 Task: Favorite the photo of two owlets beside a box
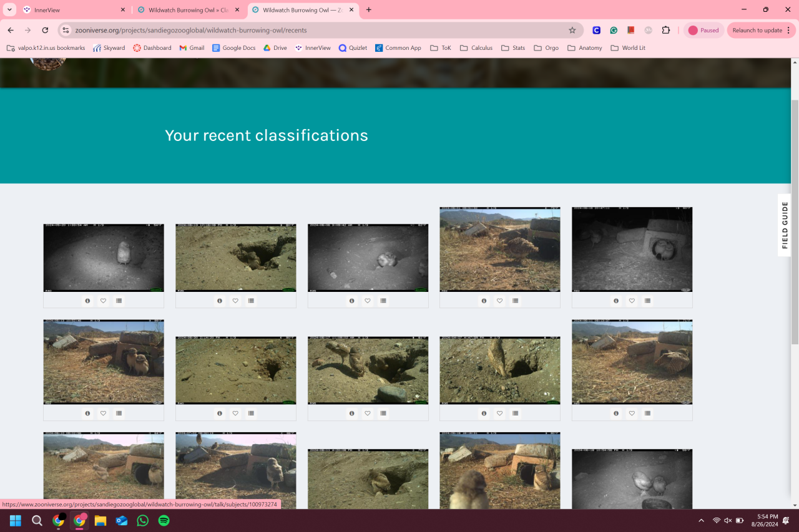click(103, 413)
